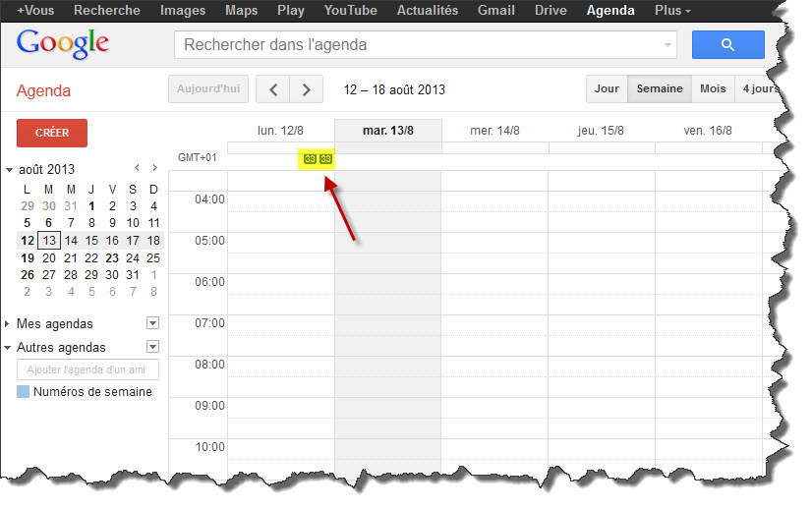Open Play in the top bar
Viewport: 812px width, 510px height.
[291, 11]
